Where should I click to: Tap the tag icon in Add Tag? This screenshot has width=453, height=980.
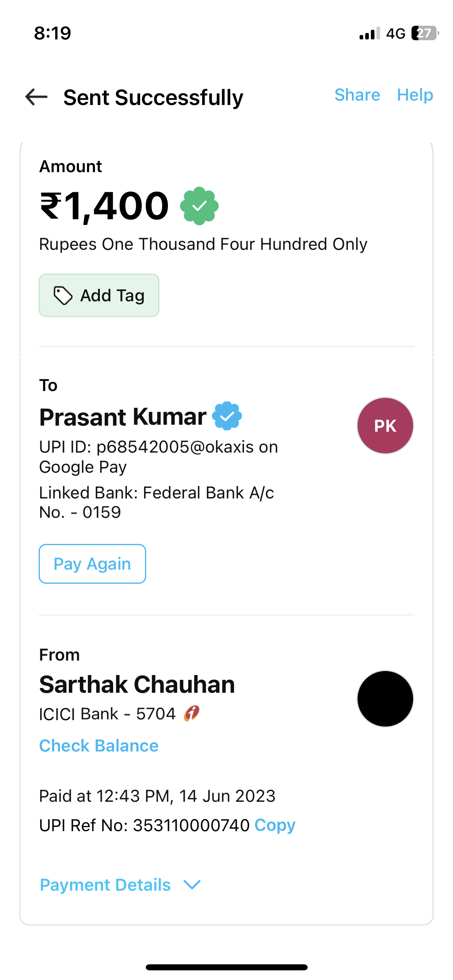click(x=63, y=296)
